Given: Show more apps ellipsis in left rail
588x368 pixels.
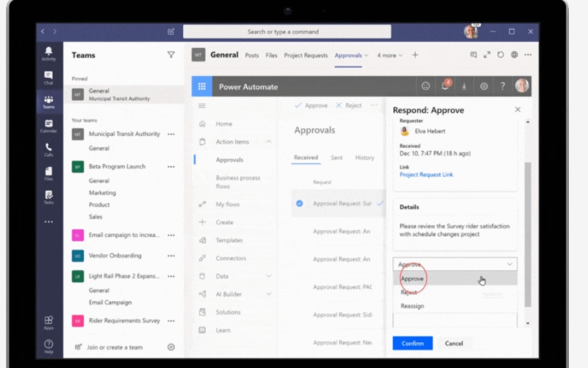Looking at the screenshot, I should 49,222.
